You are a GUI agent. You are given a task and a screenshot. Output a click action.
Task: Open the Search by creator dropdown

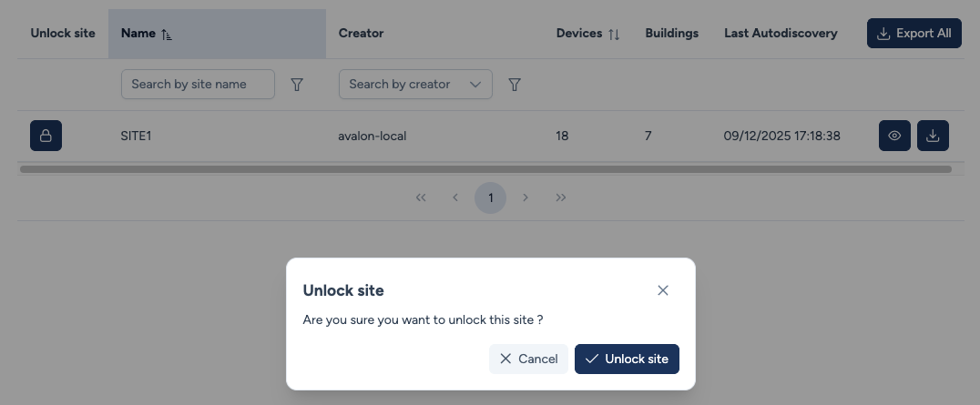(415, 84)
